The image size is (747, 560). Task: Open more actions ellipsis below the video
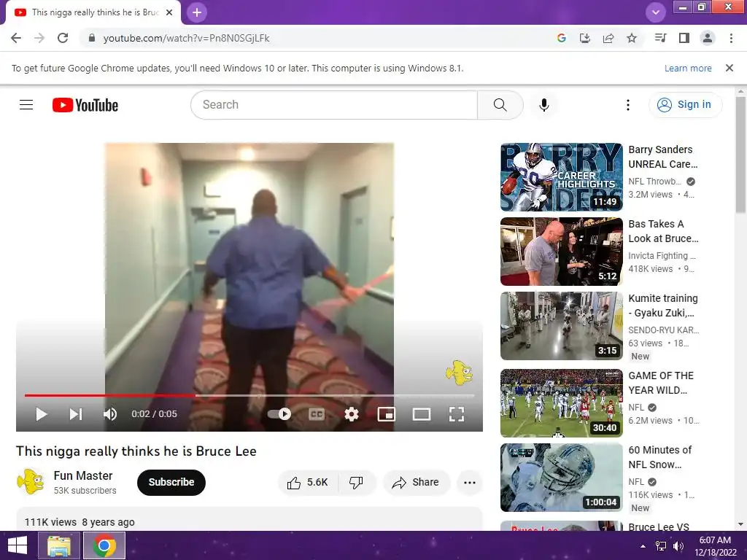(470, 483)
